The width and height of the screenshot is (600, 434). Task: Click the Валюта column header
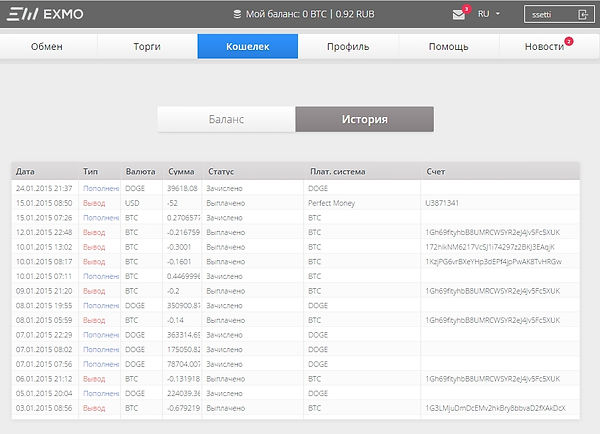click(140, 171)
